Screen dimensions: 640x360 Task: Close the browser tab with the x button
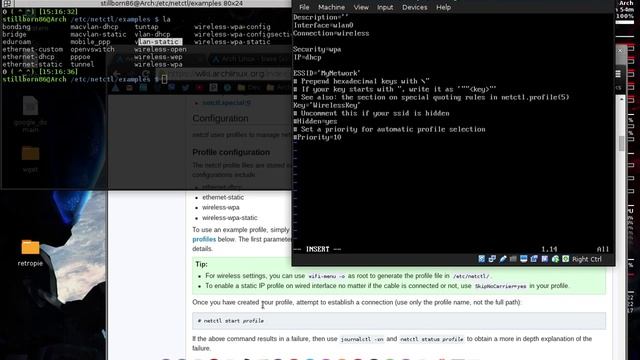tap(620, 51)
